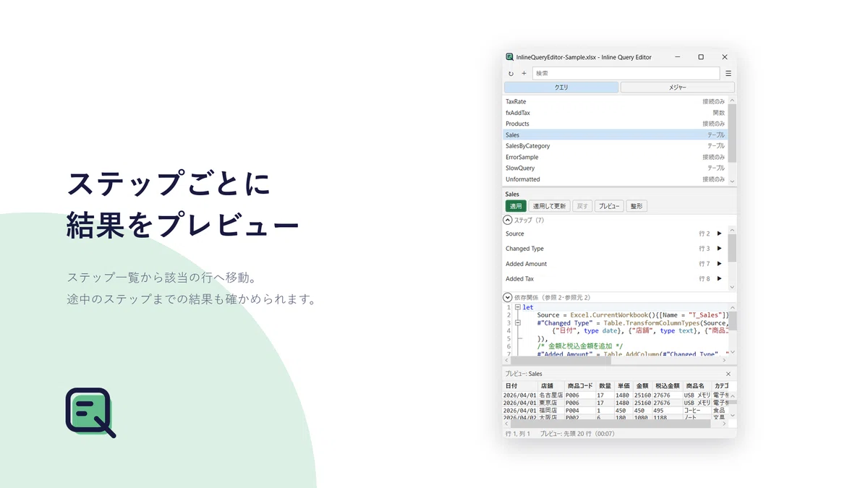Expand the 依存関係 section
The height and width of the screenshot is (488, 868).
tap(508, 297)
